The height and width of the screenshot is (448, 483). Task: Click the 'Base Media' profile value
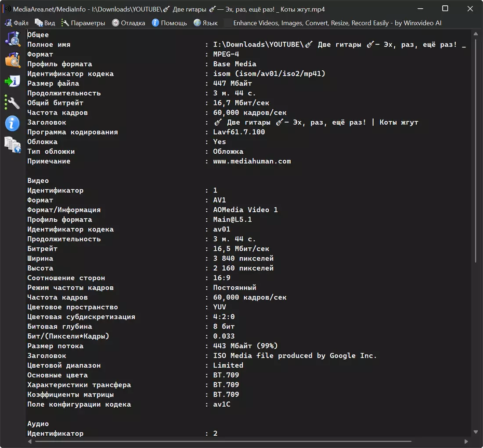coord(235,64)
